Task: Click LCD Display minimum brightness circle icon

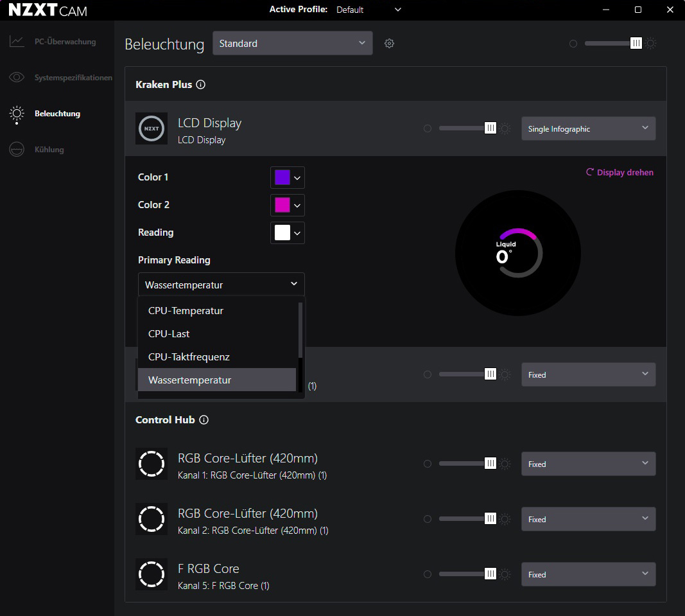Action: click(x=428, y=128)
